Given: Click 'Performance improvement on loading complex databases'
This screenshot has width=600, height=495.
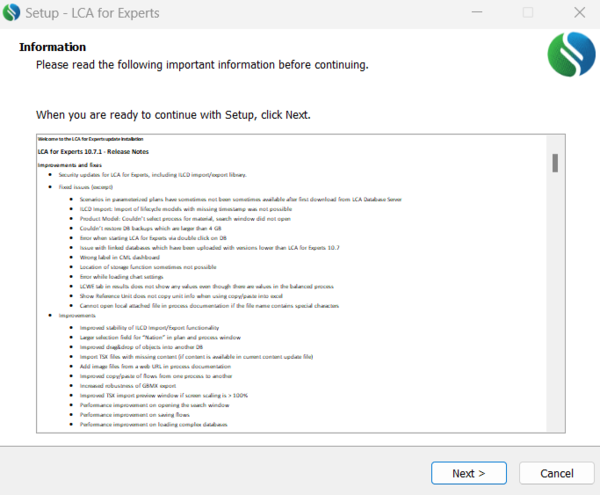Looking at the screenshot, I should point(153,424).
